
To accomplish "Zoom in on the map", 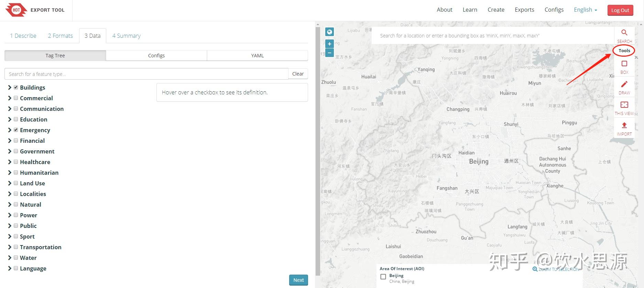I will point(329,44).
